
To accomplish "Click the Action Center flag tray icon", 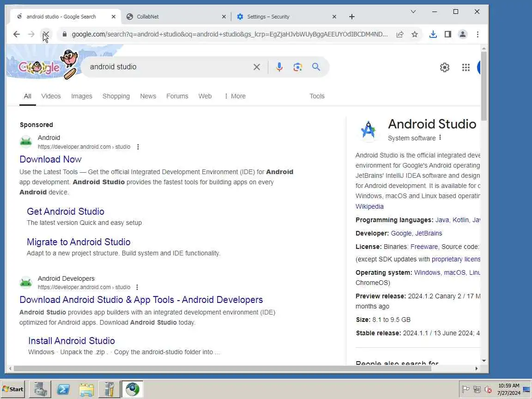I will tap(466, 389).
